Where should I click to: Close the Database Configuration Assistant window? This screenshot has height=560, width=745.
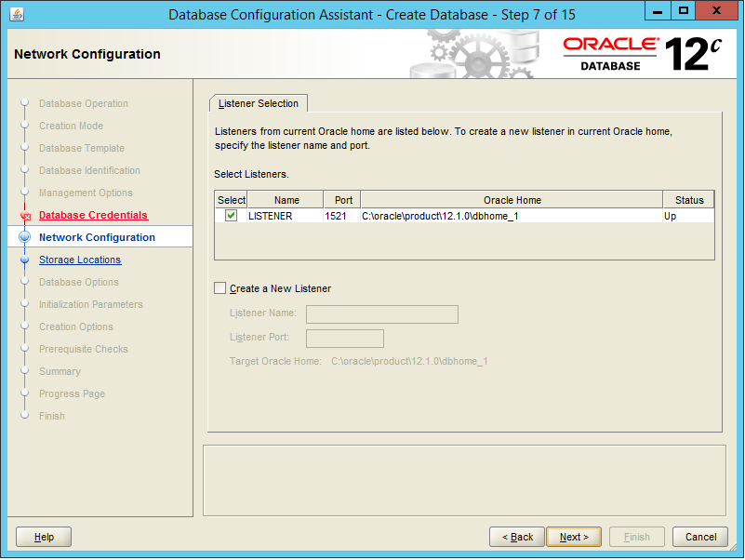click(717, 10)
